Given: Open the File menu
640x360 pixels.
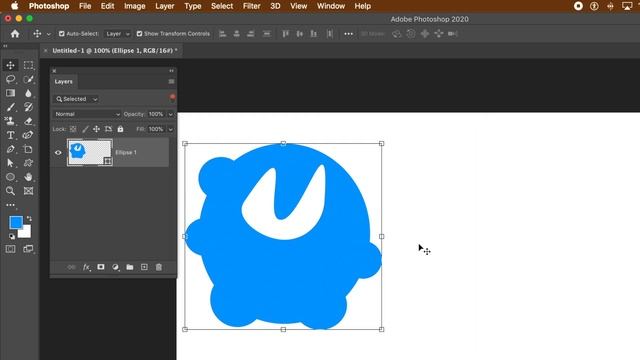Looking at the screenshot, I should point(85,6).
